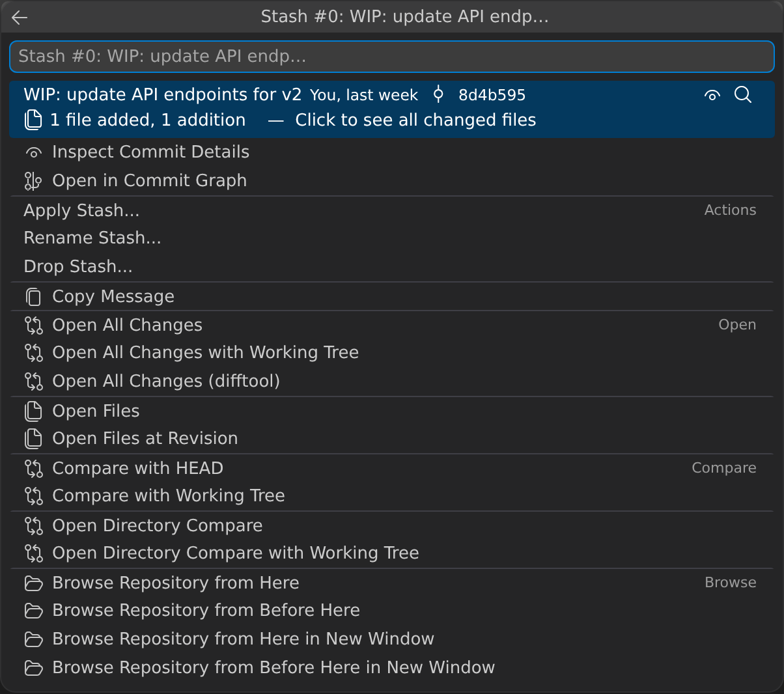Click the commit node icon before 8d4b595
The width and height of the screenshot is (784, 694).
click(438, 94)
